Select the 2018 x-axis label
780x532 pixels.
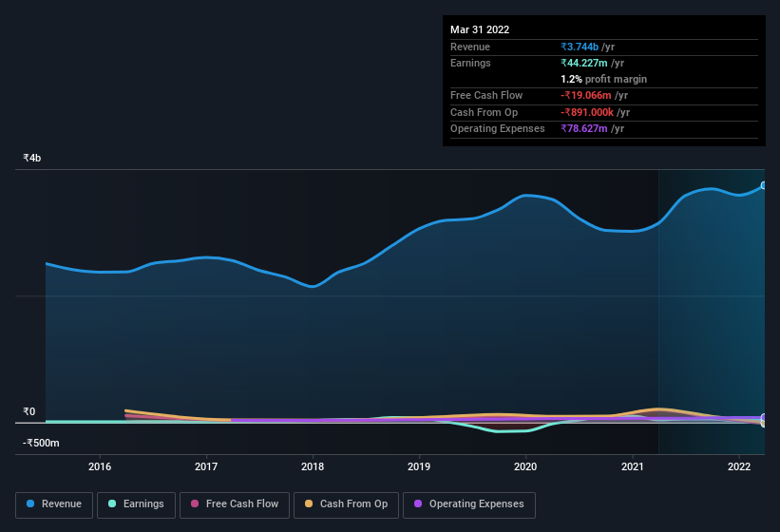313,466
